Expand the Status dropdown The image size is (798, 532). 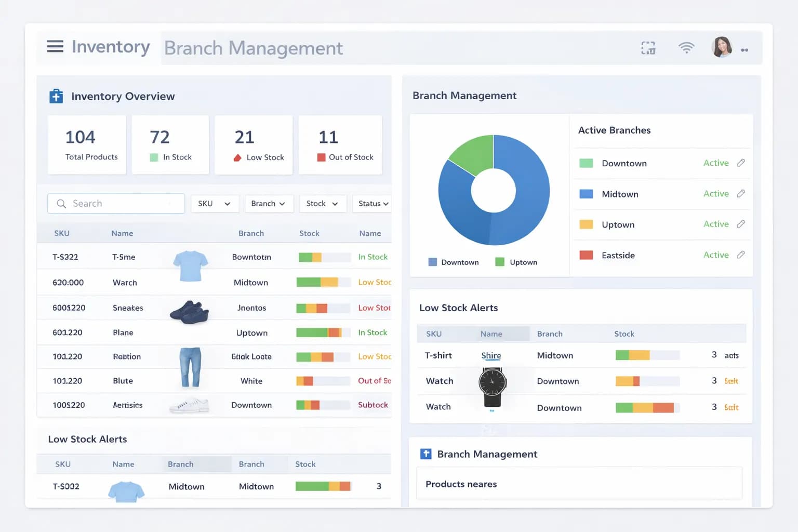pos(371,203)
